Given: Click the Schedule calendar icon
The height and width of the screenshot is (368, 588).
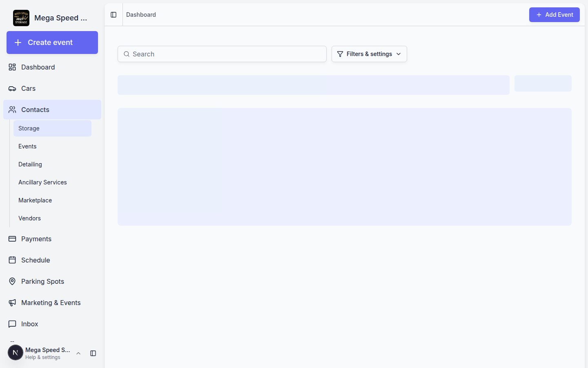Looking at the screenshot, I should click(x=12, y=260).
